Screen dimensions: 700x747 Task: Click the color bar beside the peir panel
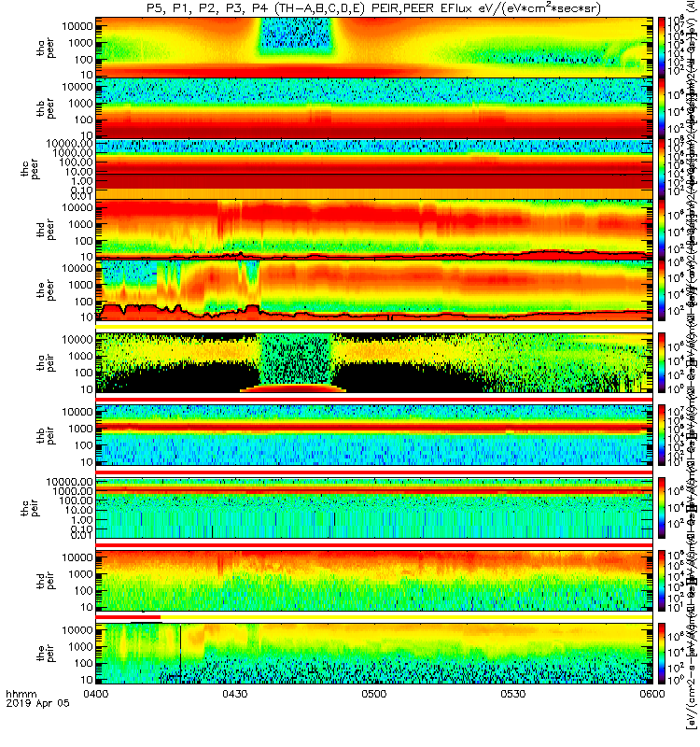point(662,653)
